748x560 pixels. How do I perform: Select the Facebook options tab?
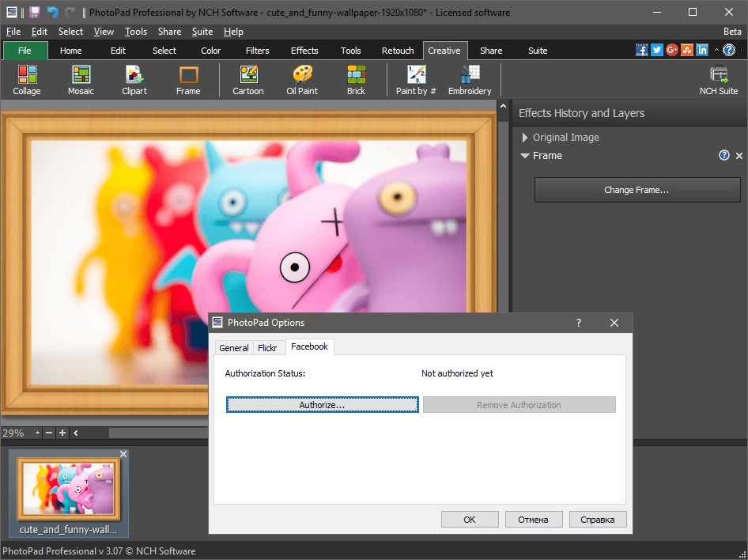tap(310, 346)
